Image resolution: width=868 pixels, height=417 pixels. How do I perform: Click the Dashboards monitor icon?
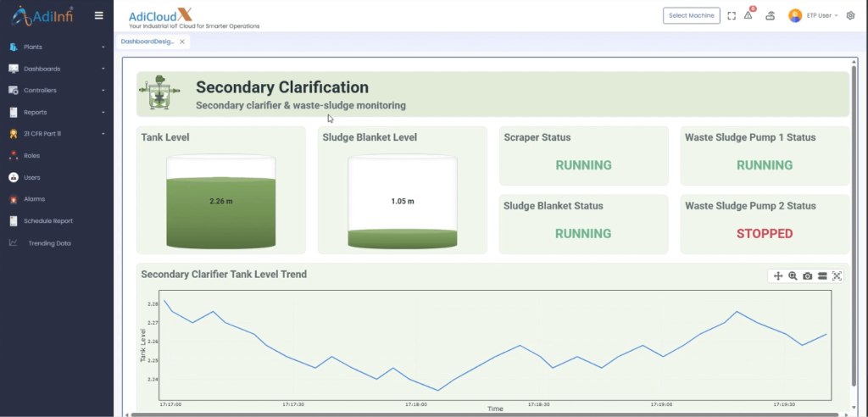pyautogui.click(x=14, y=69)
